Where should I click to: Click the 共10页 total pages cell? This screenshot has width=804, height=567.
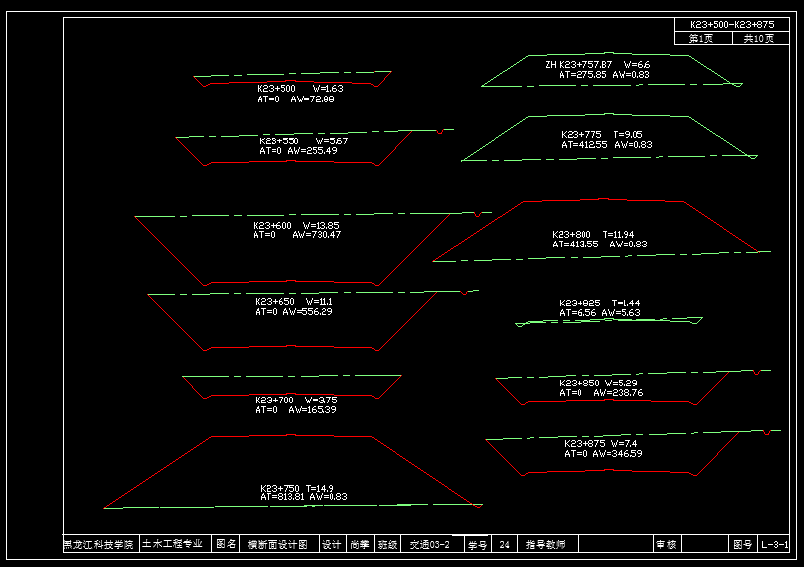click(x=759, y=38)
